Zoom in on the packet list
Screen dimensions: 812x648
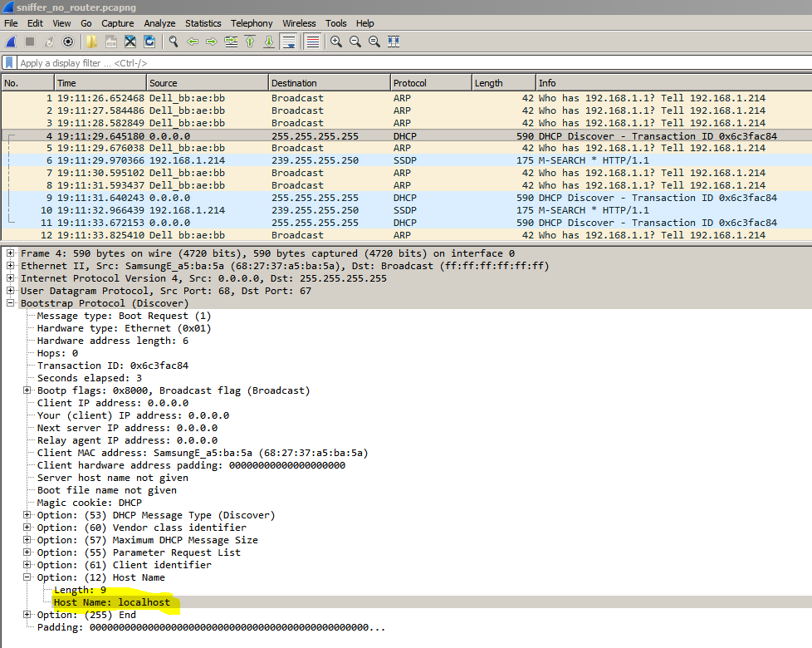335,41
